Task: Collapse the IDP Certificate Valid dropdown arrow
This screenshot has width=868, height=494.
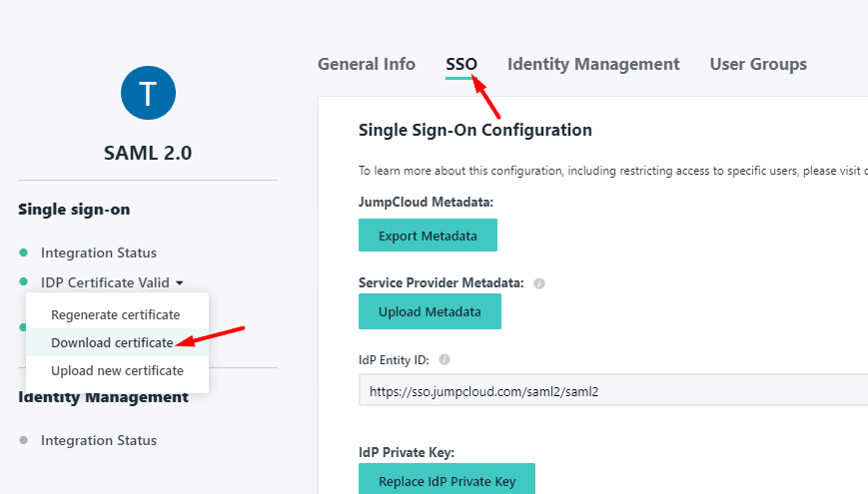Action: pyautogui.click(x=180, y=283)
